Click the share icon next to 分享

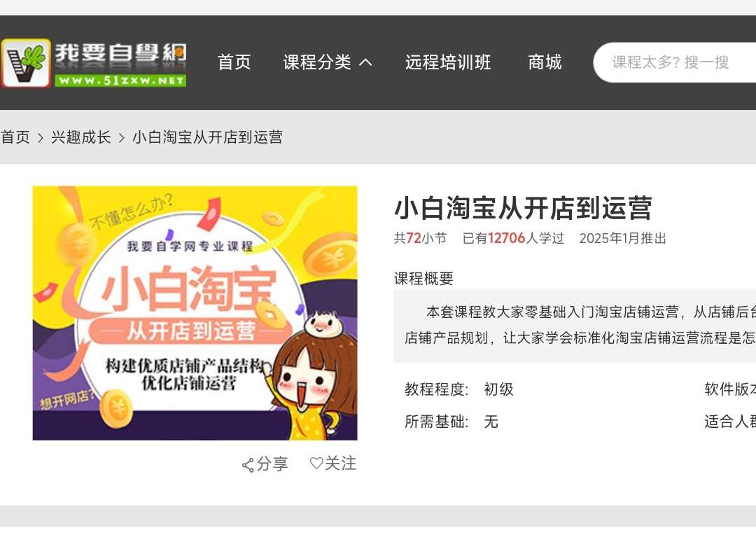[x=248, y=465]
